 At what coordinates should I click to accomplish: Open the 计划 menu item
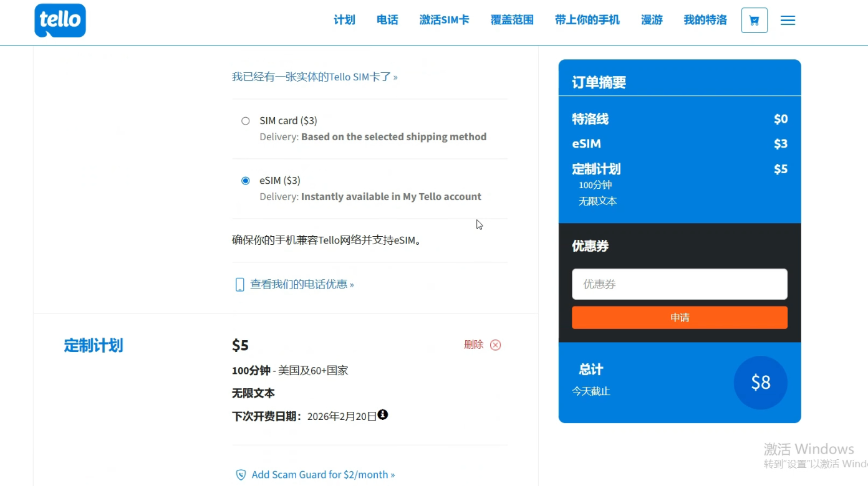(344, 20)
